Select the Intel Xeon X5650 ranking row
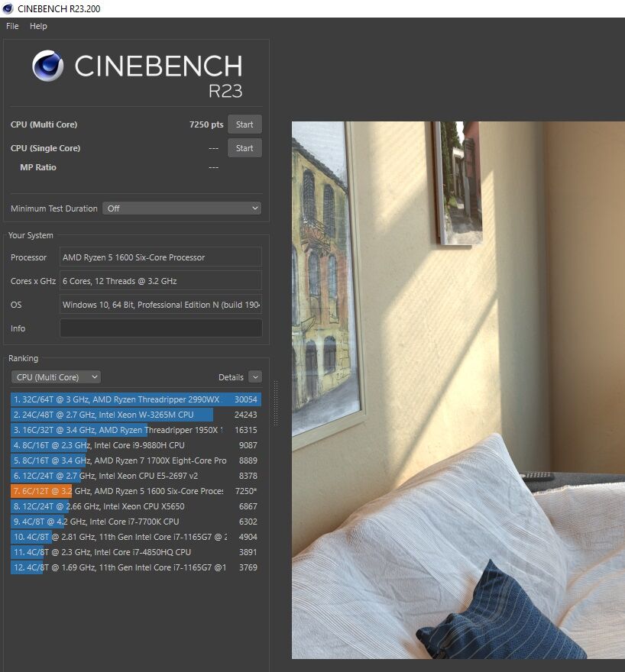 (x=136, y=506)
